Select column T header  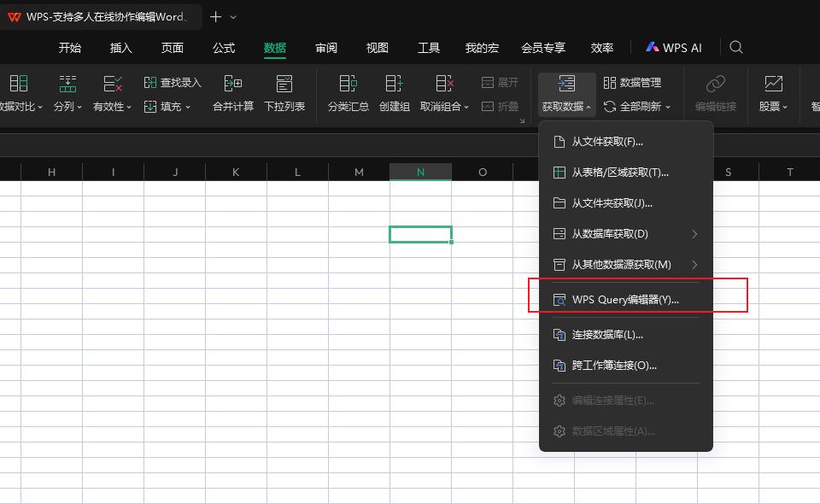pyautogui.click(x=789, y=172)
